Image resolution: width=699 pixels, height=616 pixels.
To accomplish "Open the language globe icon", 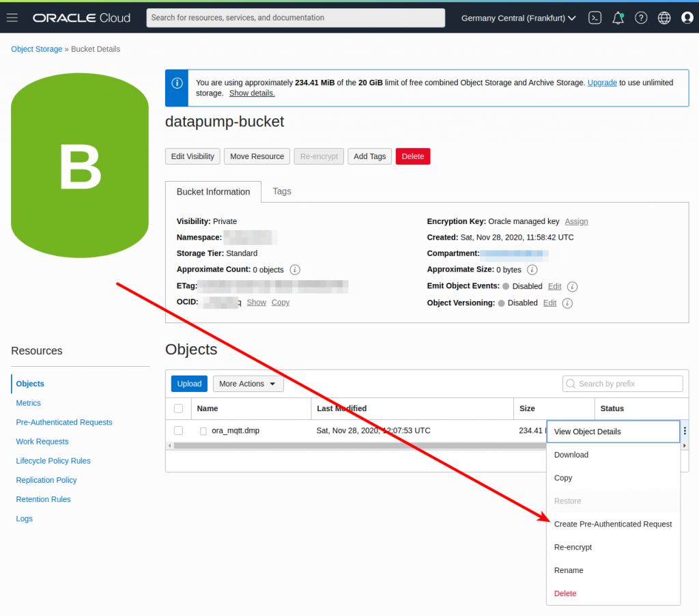I will coord(664,18).
